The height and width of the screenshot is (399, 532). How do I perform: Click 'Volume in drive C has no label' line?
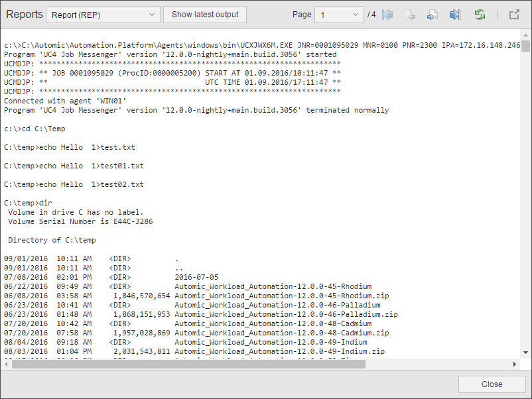click(76, 212)
